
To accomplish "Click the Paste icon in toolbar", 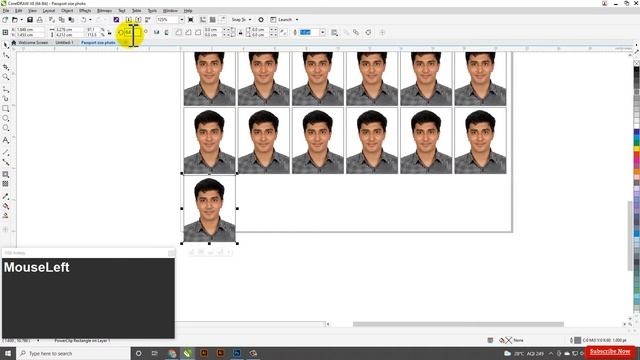I will click(x=71, y=20).
